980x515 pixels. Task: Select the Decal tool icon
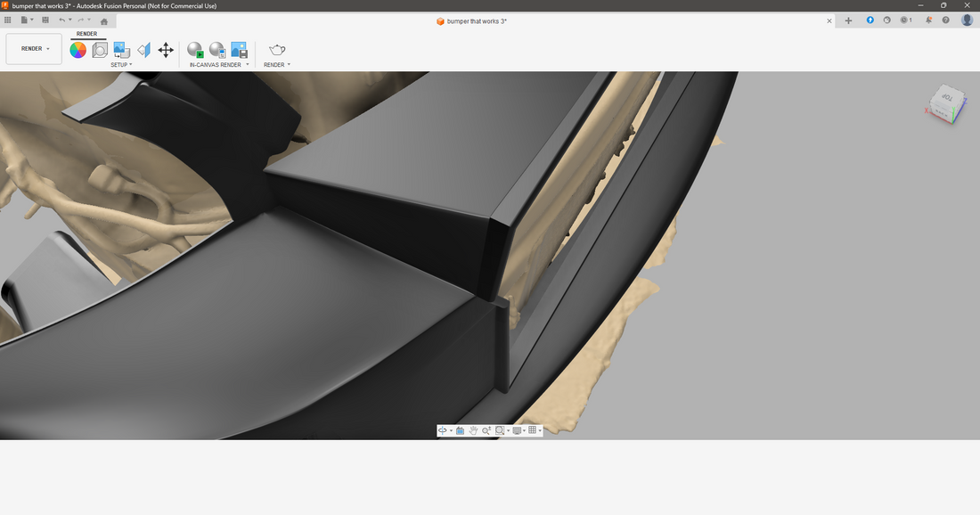pyautogui.click(x=122, y=50)
